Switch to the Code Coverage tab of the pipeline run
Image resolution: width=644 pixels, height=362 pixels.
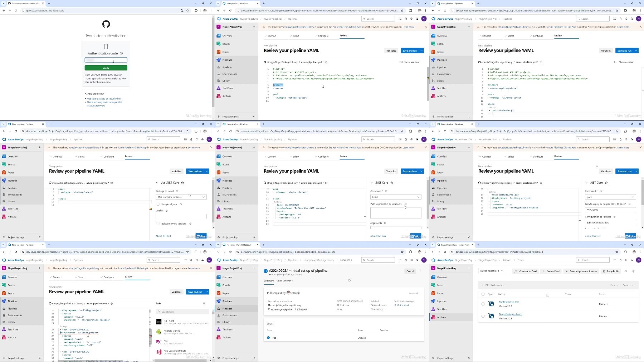point(284,281)
